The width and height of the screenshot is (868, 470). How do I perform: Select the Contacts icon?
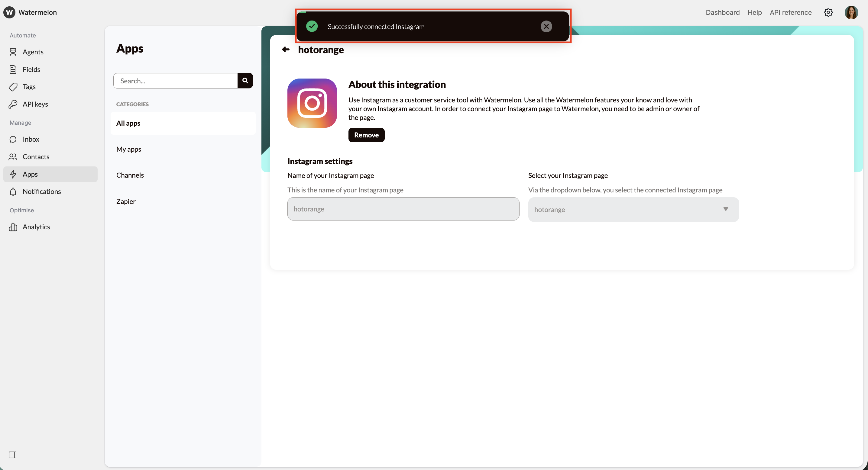[12, 156]
